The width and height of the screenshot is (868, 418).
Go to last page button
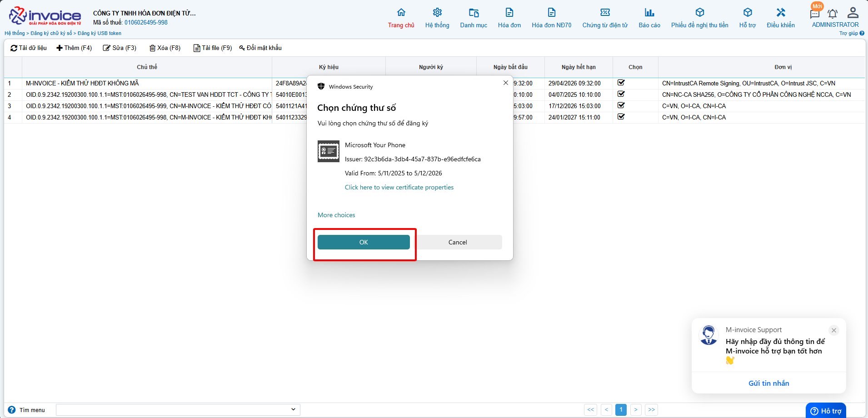point(652,410)
